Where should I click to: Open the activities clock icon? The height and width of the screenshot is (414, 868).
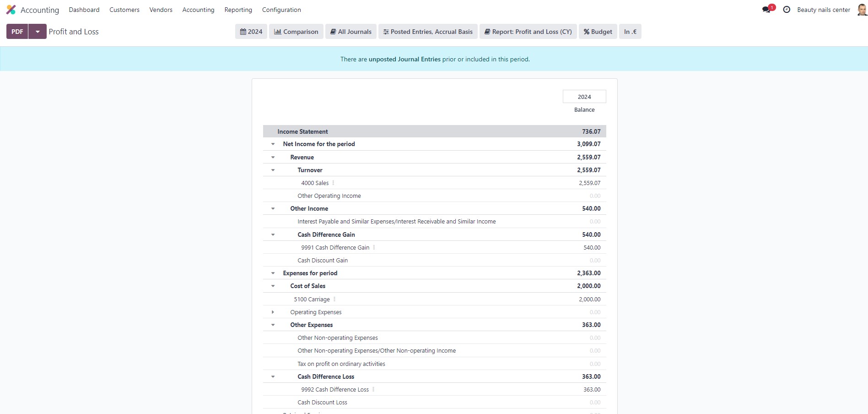pos(787,10)
